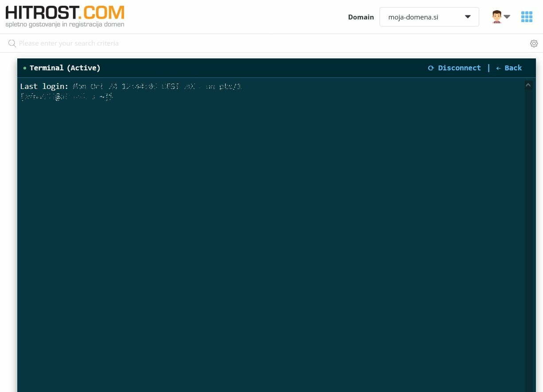The height and width of the screenshot is (392, 543).
Task: Open the settings gear beside the search bar
Action: click(x=534, y=43)
